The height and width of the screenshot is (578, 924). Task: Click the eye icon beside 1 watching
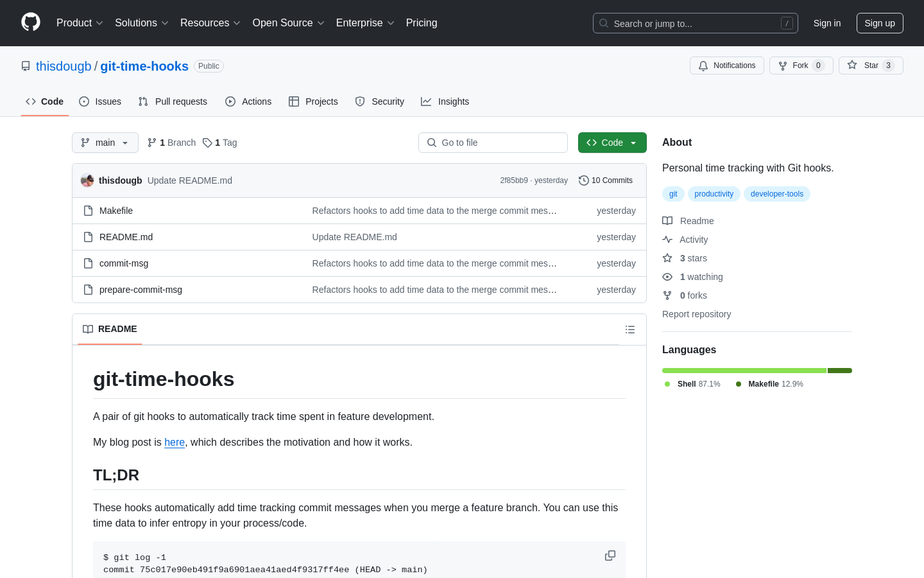coord(667,277)
